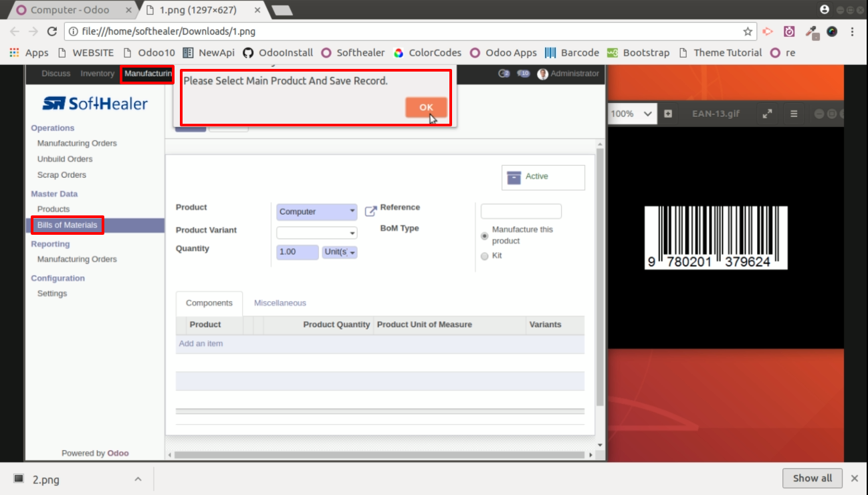Open the Unit(s) unit of measure dropdown

[340, 252]
